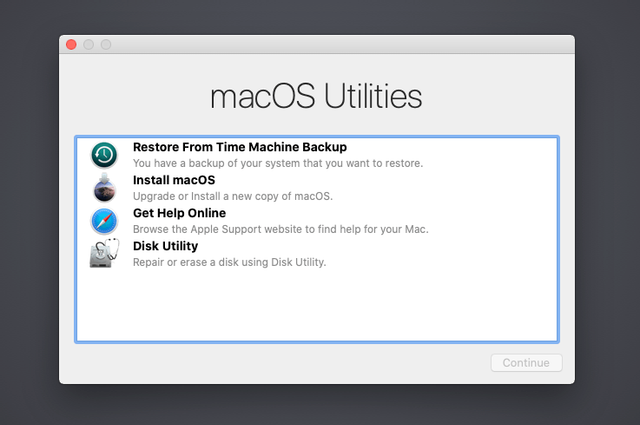Choose the Safari compass icon

(x=104, y=221)
